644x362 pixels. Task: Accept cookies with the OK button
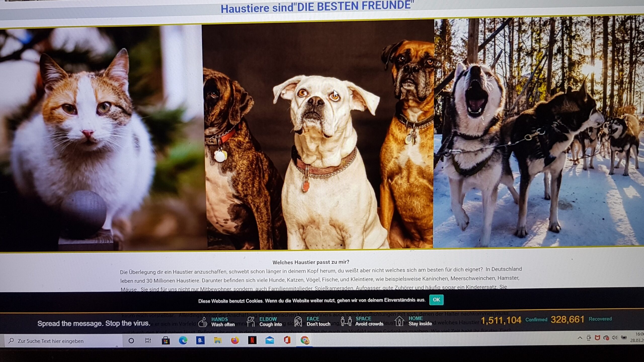(436, 300)
